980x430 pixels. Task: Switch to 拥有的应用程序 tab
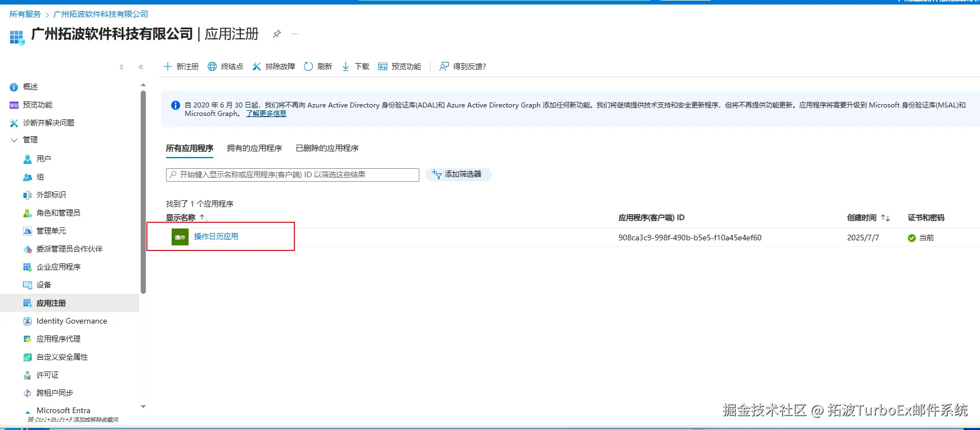click(254, 148)
